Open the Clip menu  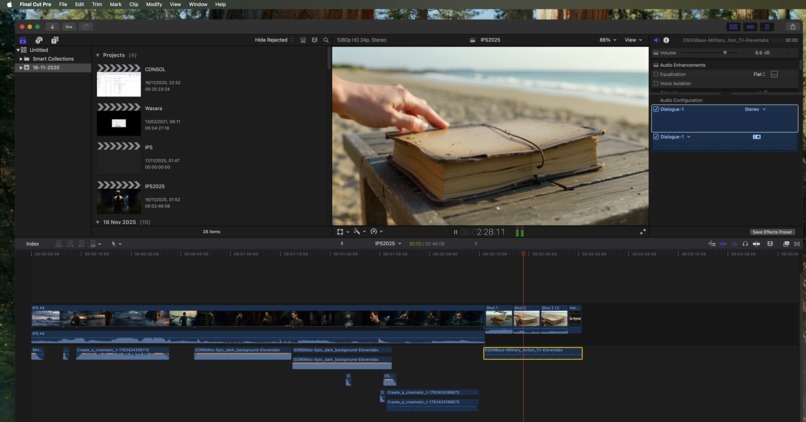click(134, 4)
